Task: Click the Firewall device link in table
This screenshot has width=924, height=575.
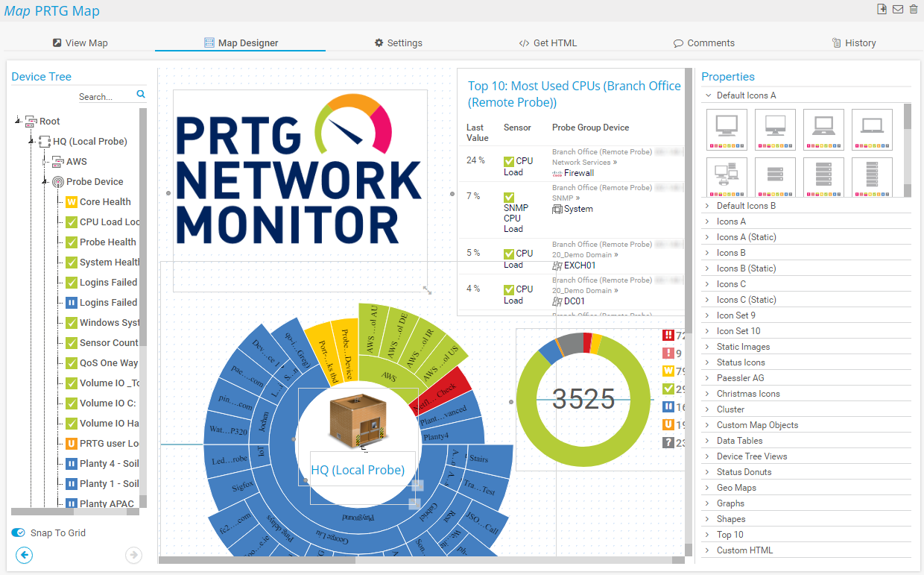Action: point(578,173)
